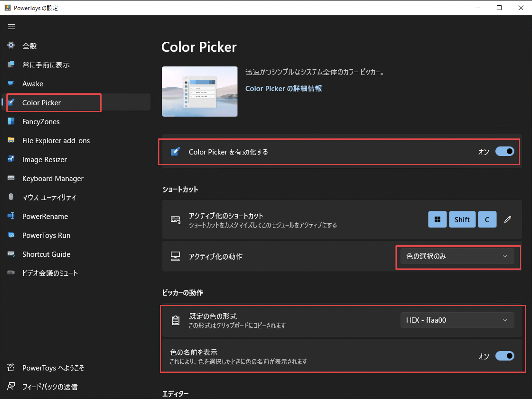Click the Color Picker preview thumbnail

click(199, 91)
